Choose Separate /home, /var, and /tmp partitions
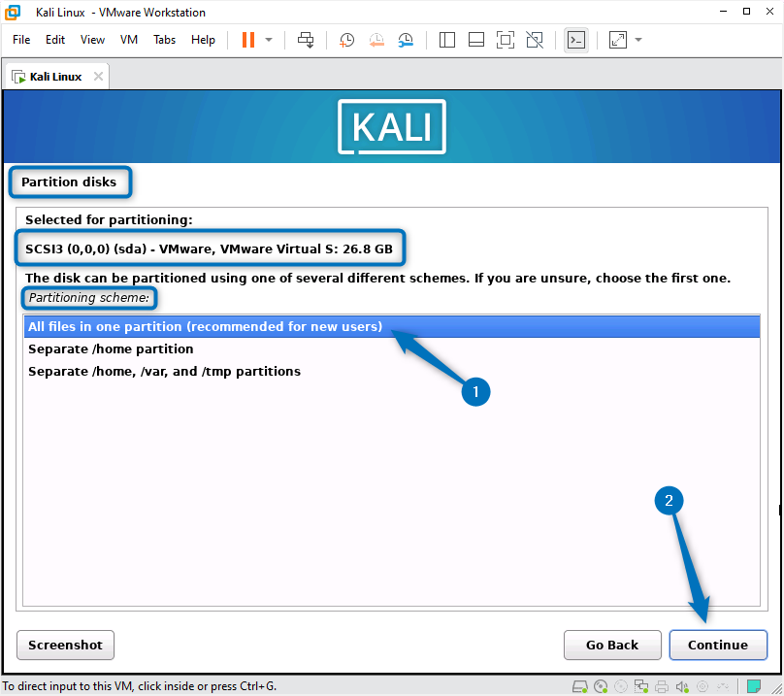784x696 pixels. [x=164, y=371]
